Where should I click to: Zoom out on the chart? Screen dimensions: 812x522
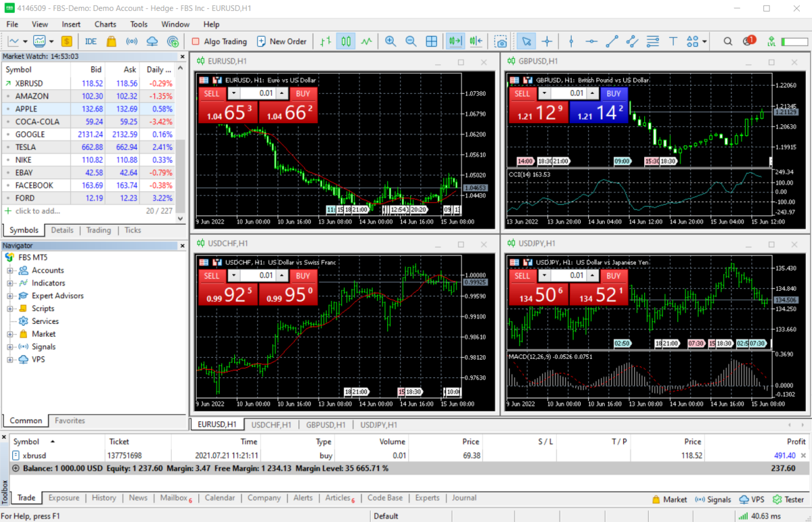click(411, 41)
